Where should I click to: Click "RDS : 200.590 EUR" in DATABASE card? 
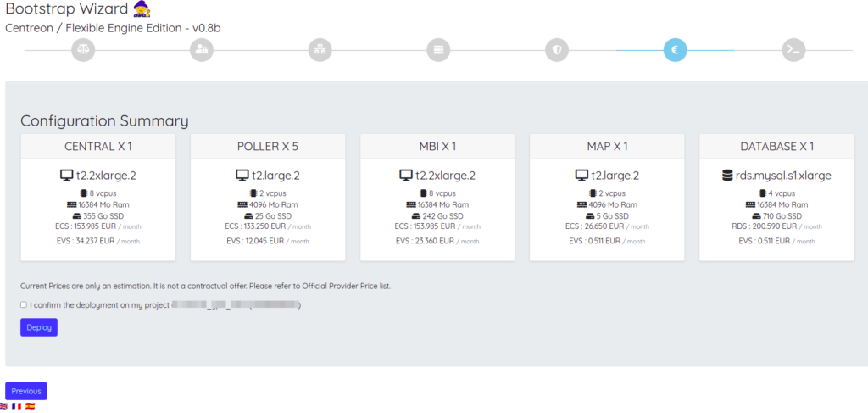click(765, 226)
